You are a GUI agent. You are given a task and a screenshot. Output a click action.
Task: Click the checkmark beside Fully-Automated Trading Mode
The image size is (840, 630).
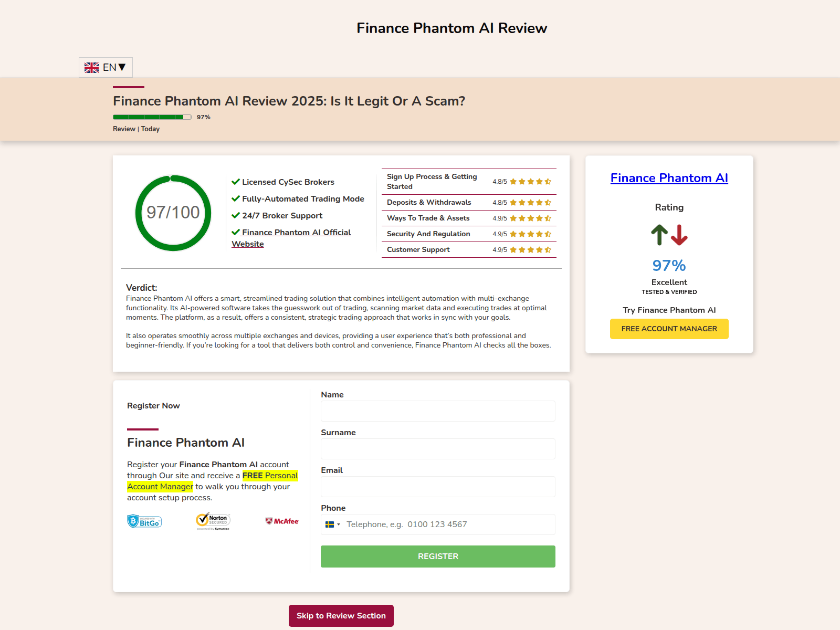pos(236,198)
